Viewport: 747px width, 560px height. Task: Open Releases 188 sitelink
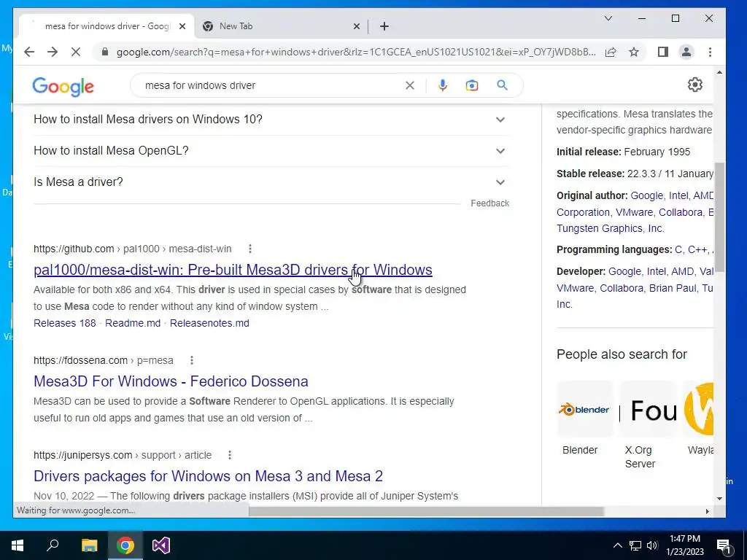click(65, 323)
